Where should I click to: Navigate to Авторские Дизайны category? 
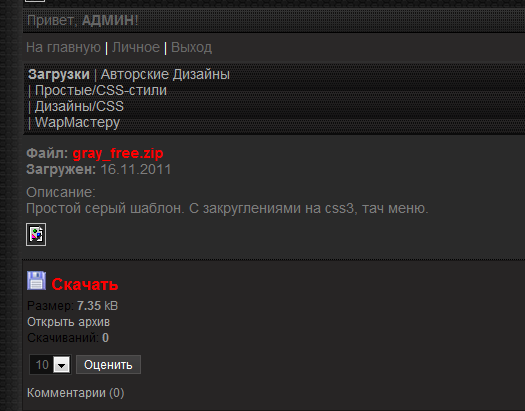tap(165, 74)
